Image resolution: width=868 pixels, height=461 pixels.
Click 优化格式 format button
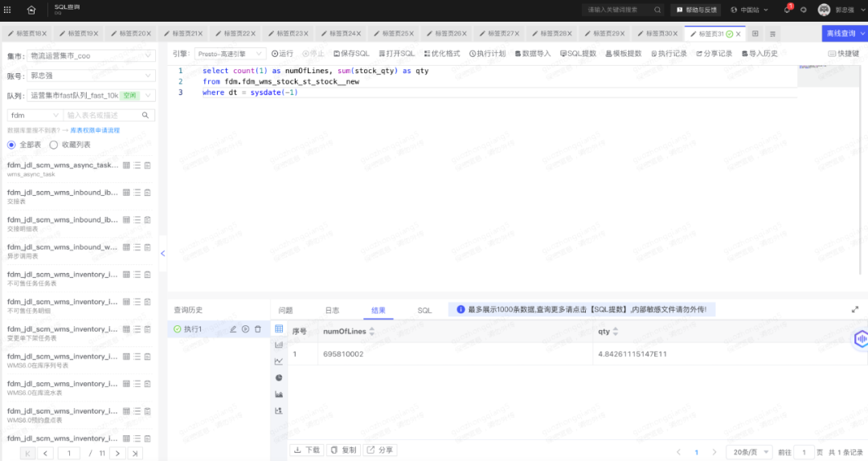point(442,54)
